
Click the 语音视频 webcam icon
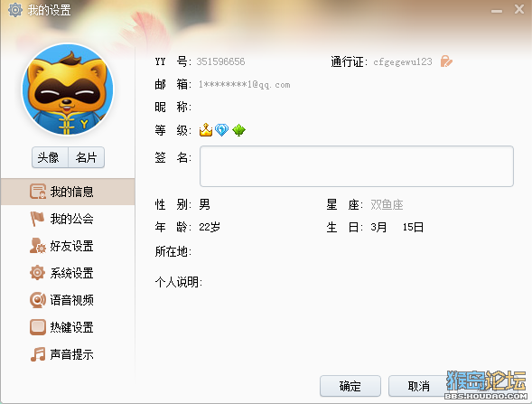point(38,300)
